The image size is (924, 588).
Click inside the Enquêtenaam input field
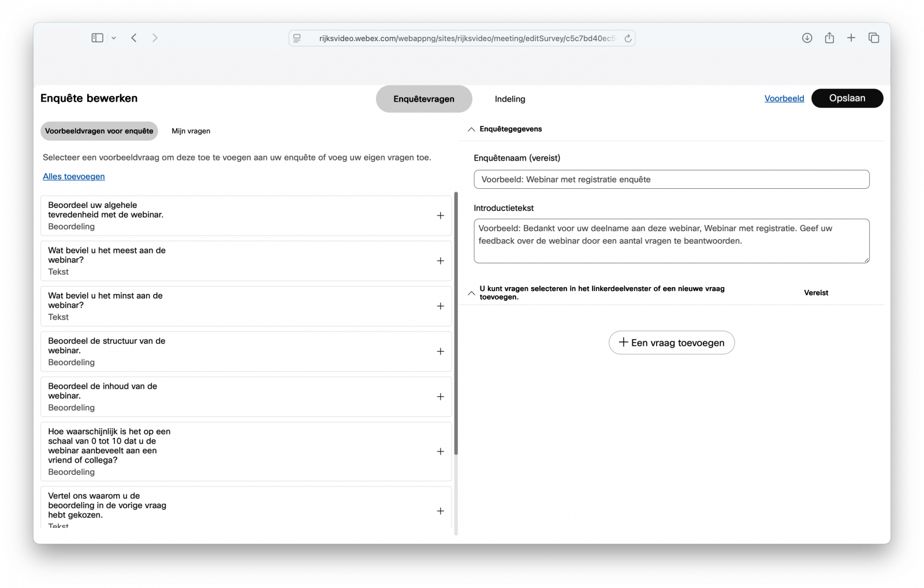671,179
